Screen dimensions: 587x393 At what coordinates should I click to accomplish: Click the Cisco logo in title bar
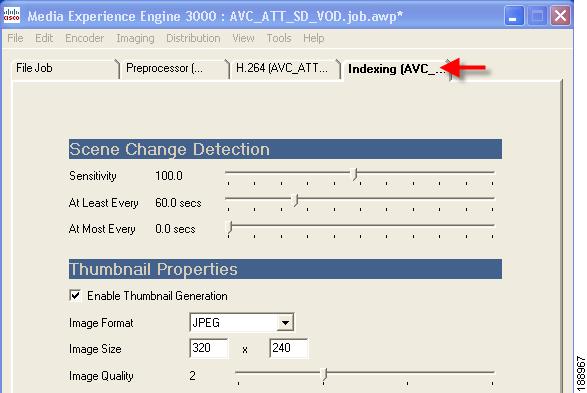pos(12,15)
